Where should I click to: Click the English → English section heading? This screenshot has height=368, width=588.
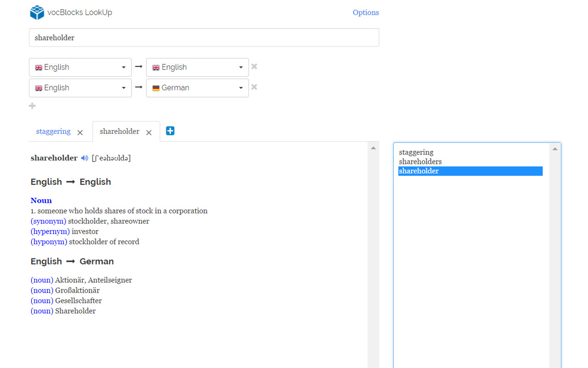click(71, 182)
